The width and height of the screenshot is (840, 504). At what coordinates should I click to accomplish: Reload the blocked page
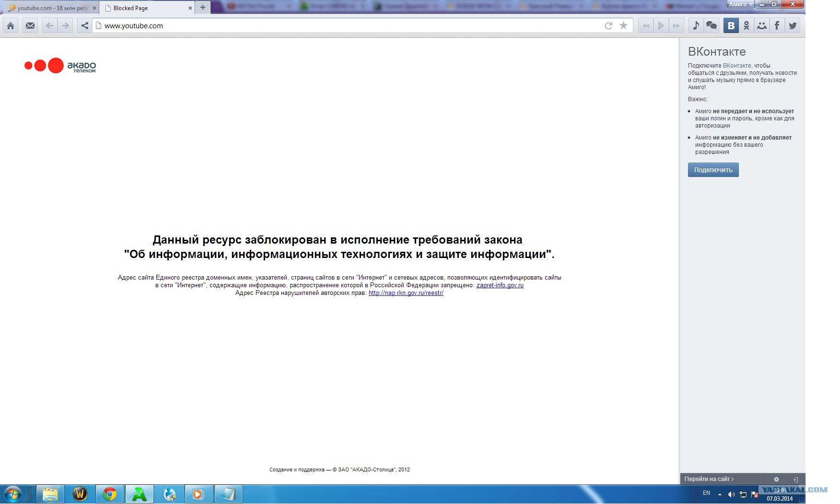pos(608,26)
